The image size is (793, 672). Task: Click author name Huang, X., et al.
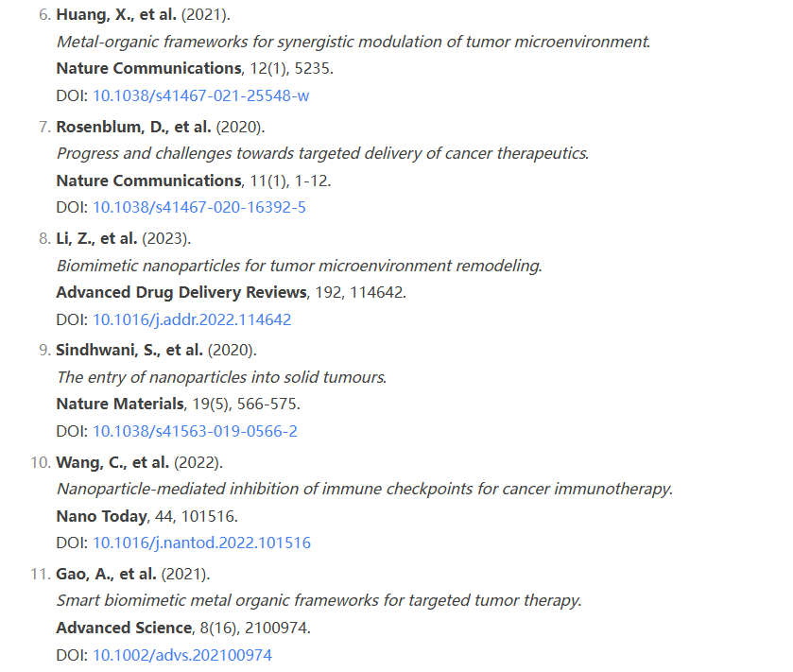[x=116, y=15]
